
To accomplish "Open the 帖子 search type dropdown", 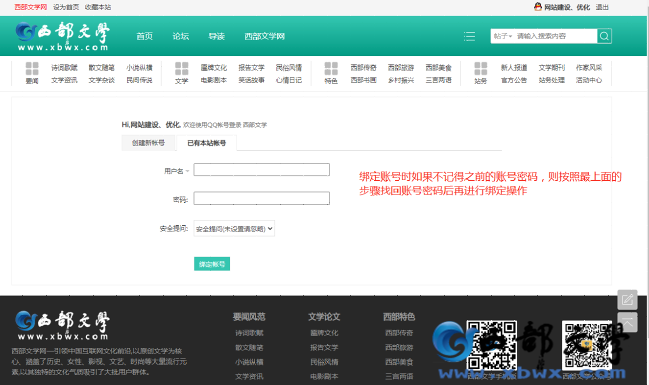I will pos(502,36).
